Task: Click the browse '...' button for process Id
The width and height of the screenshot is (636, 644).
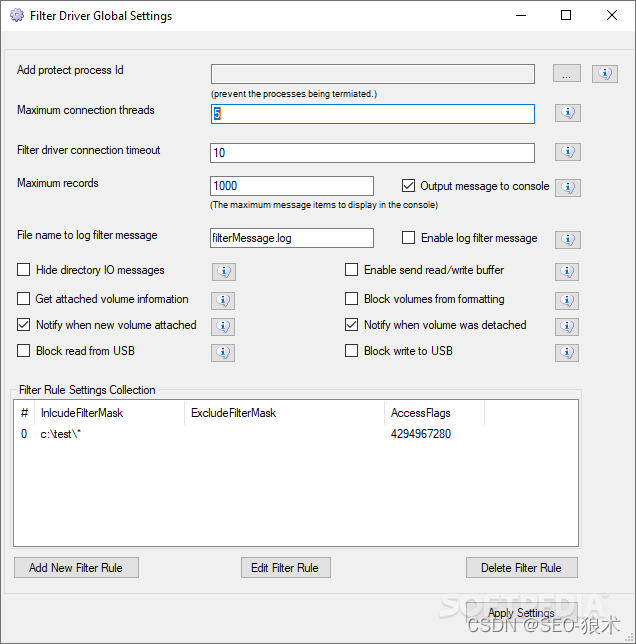Action: [567, 73]
